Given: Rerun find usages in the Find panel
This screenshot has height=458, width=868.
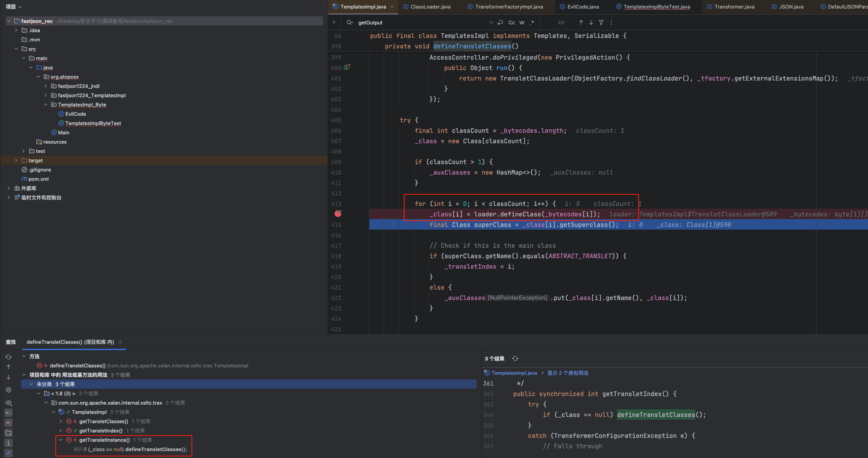Looking at the screenshot, I should [x=9, y=357].
